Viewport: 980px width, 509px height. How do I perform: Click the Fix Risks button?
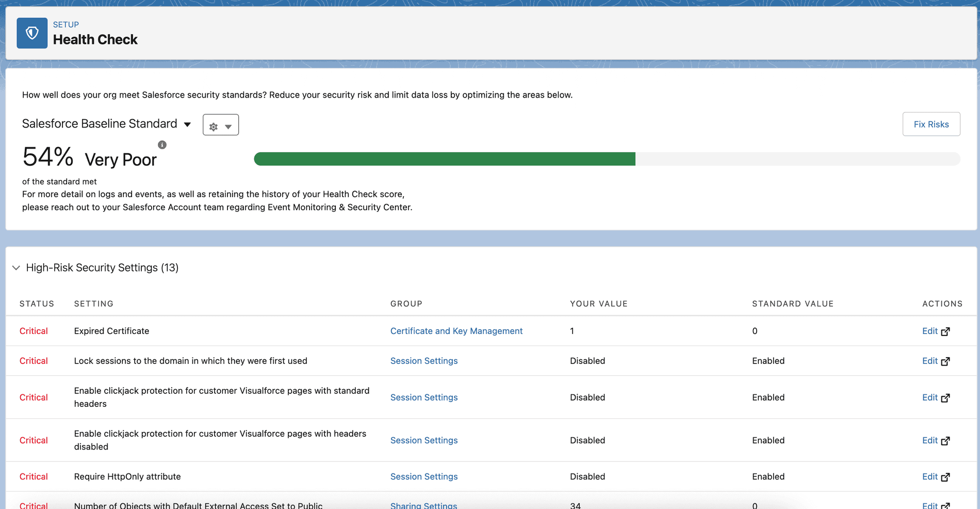(931, 124)
